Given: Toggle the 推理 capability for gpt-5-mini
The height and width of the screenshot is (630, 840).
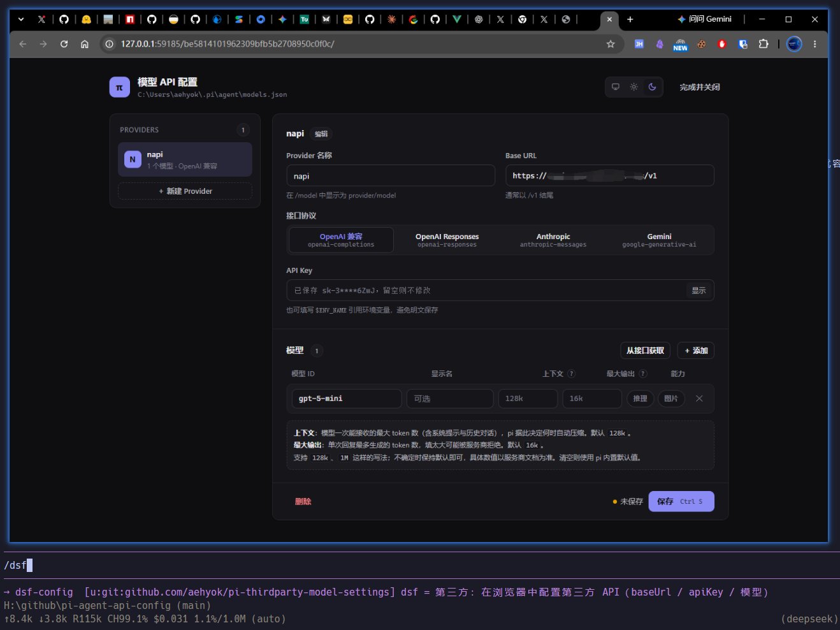Looking at the screenshot, I should pos(640,399).
